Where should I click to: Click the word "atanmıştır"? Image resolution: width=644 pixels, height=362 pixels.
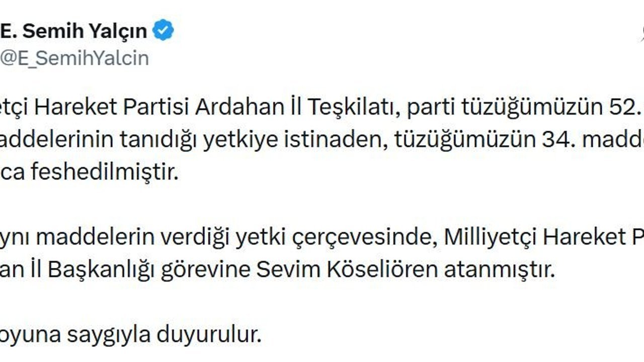tap(498, 270)
